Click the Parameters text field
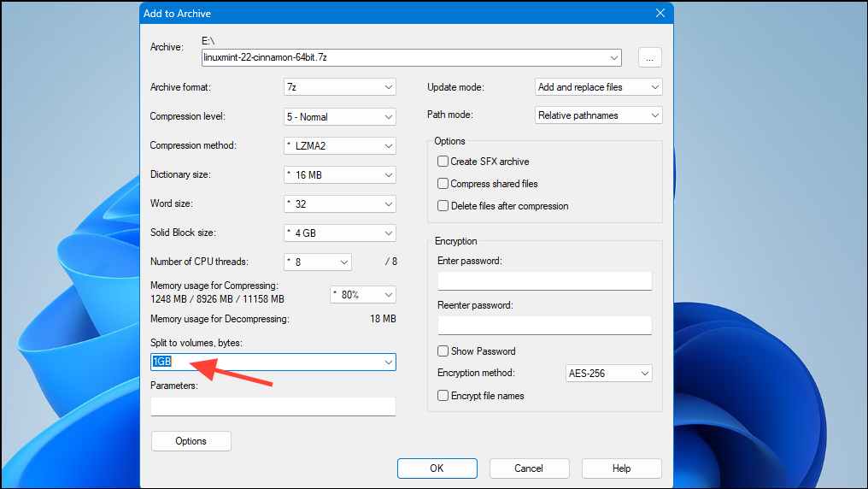 click(x=273, y=406)
